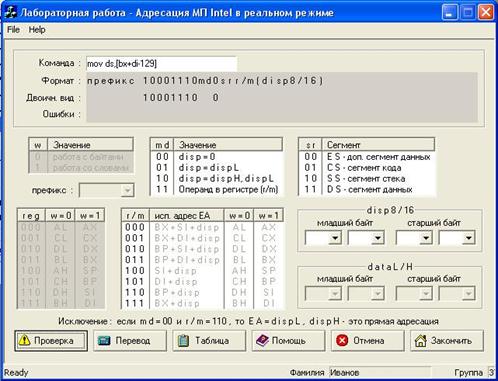Select r/m row 111 BX+disp
Image resolution: width=498 pixels, height=381 pixels.
[x=202, y=303]
